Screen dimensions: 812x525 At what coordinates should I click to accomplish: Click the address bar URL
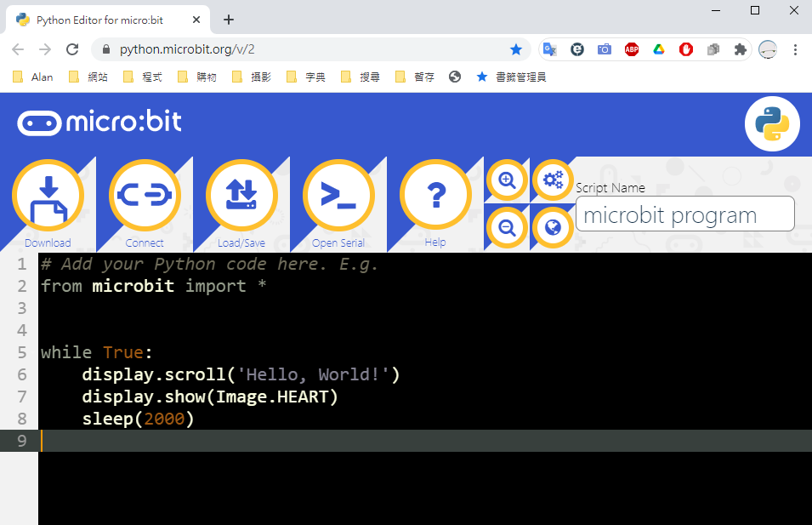coord(187,49)
